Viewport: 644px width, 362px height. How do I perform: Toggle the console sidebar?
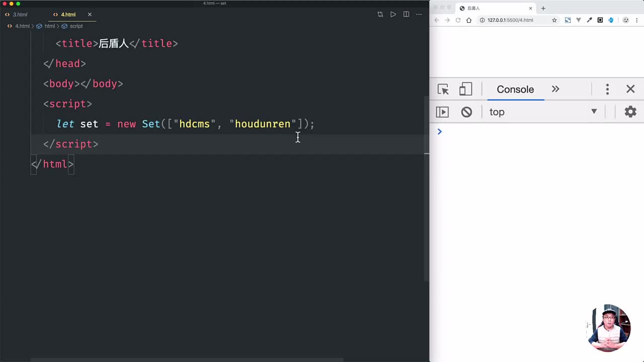[442, 112]
